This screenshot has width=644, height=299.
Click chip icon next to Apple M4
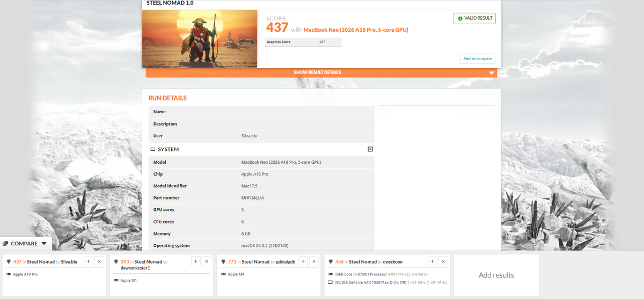[223, 274]
